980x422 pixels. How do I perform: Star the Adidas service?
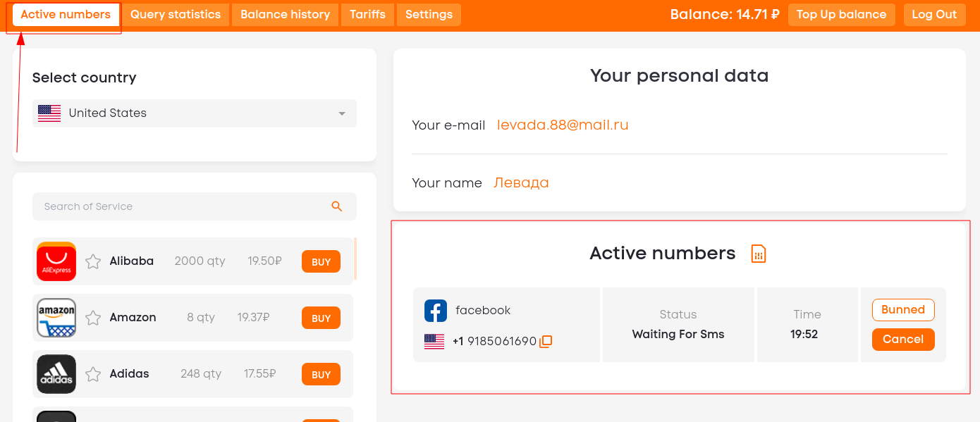point(93,374)
